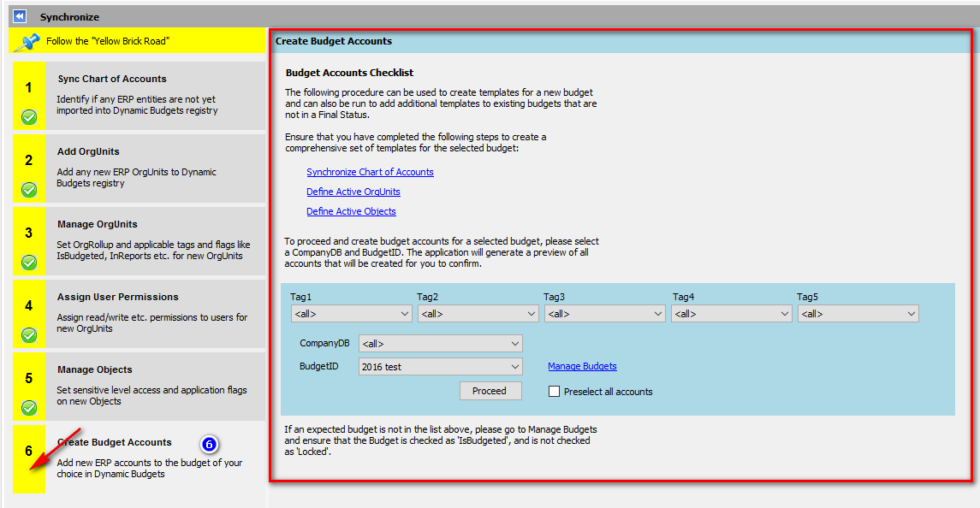Viewport: 980px width, 508px height.
Task: Expand the Tag5 dropdown
Action: click(858, 314)
